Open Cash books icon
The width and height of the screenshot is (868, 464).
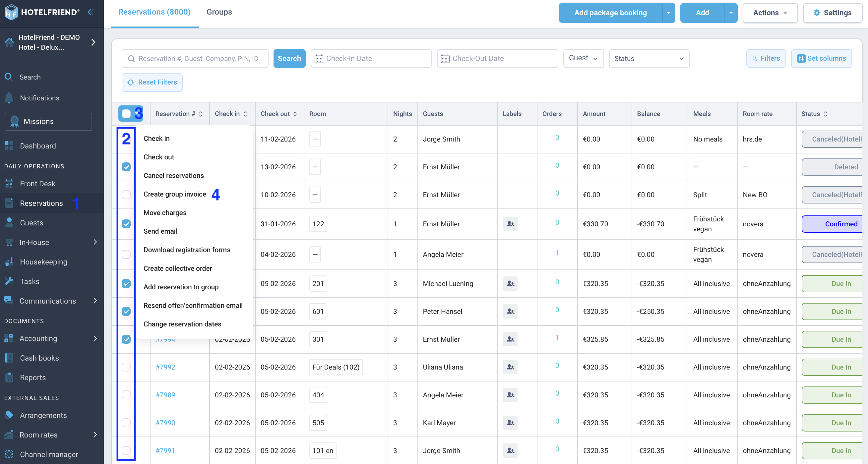pos(9,358)
